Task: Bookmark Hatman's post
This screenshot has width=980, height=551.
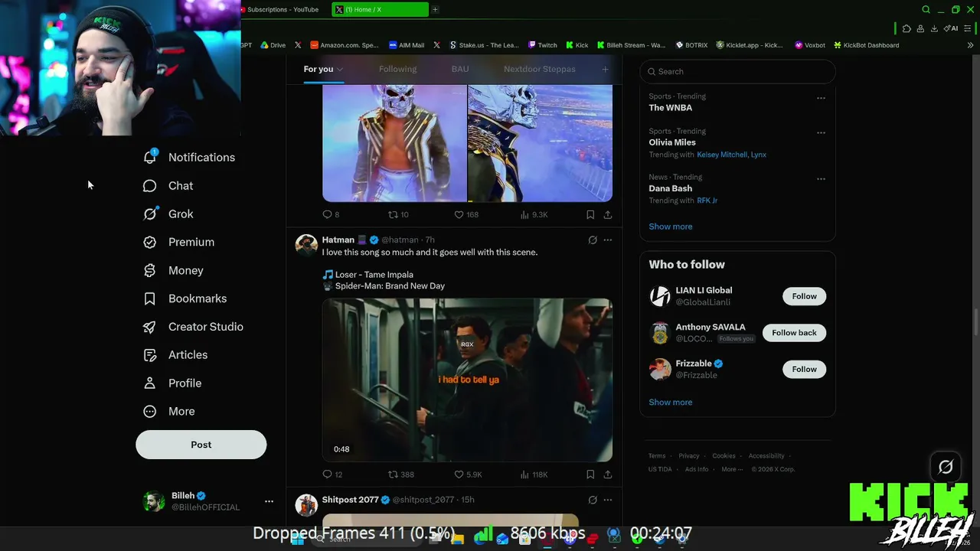Action: pos(590,474)
